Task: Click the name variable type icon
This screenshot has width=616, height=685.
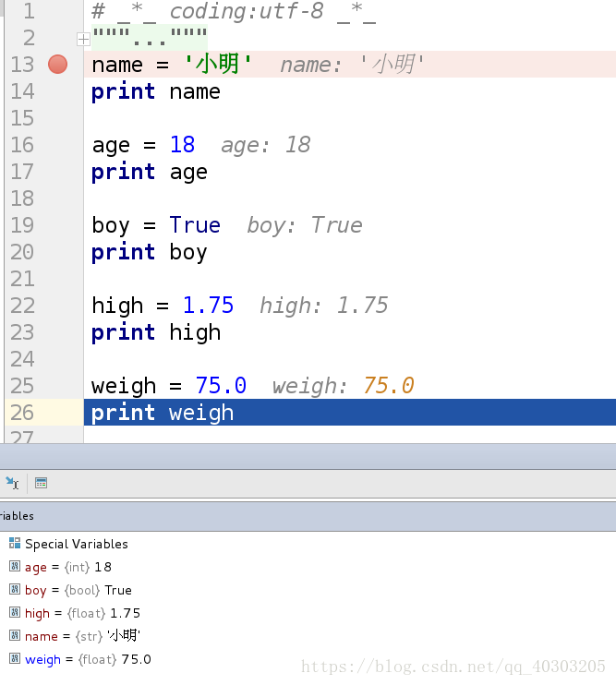Action: [15, 636]
